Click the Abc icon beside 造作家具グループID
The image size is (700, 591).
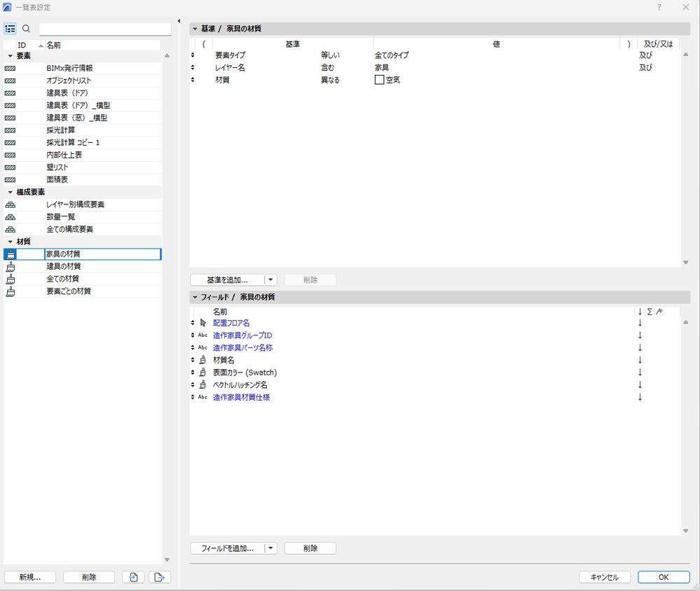coord(203,335)
